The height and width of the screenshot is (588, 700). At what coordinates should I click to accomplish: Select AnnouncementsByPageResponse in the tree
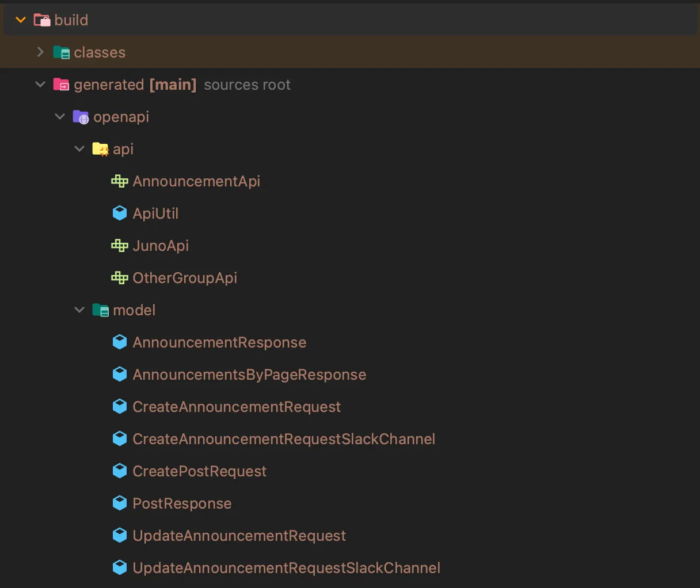click(249, 375)
